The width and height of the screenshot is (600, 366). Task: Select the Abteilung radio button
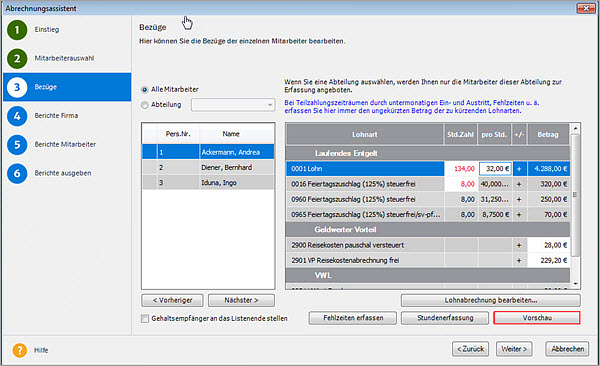[x=145, y=105]
